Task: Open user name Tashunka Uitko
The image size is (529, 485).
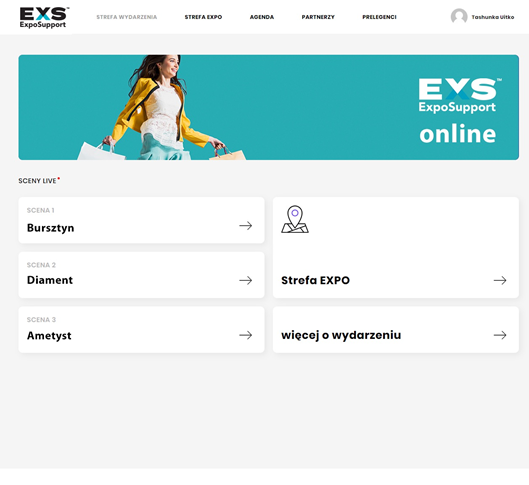Action: pos(493,17)
